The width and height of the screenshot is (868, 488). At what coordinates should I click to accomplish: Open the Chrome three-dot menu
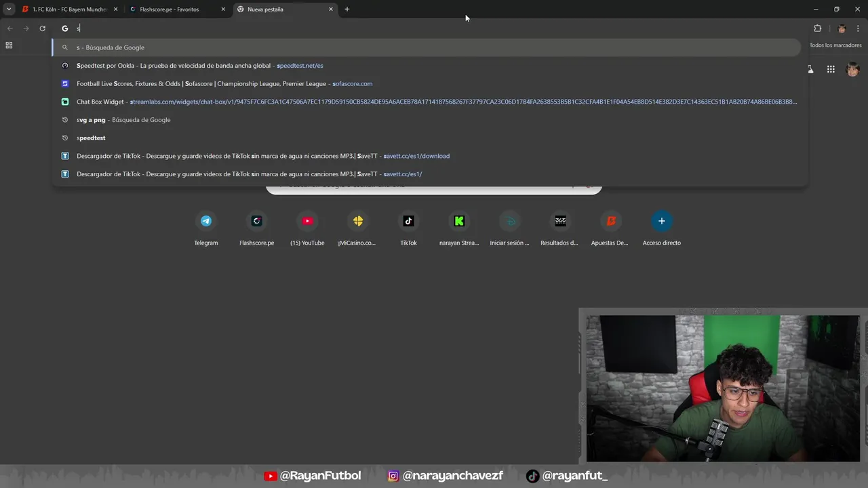[x=859, y=28]
